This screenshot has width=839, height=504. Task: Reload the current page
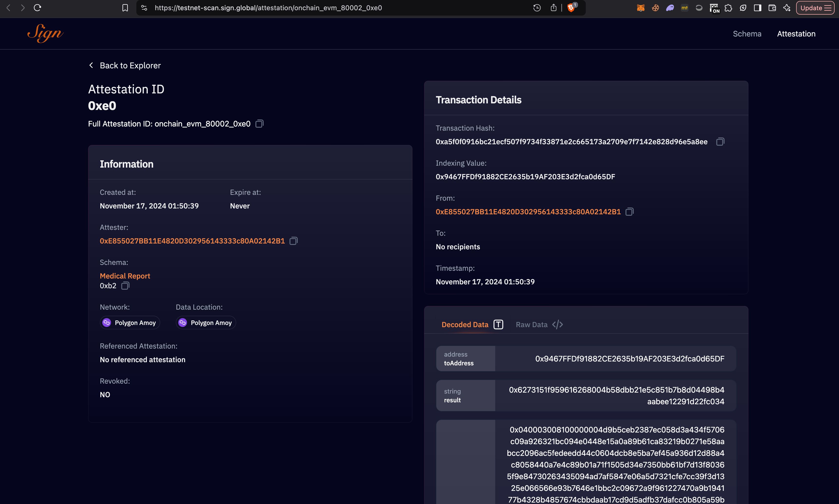(x=37, y=8)
